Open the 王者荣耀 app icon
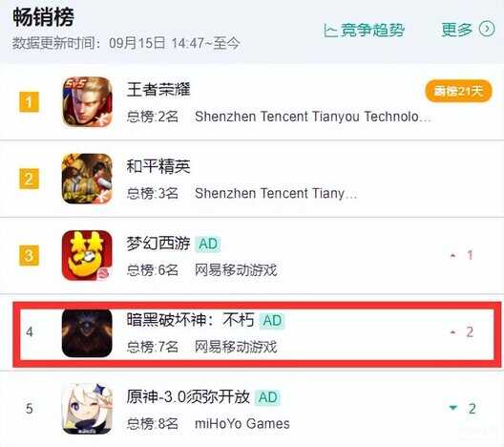The image size is (504, 447). tap(88, 101)
